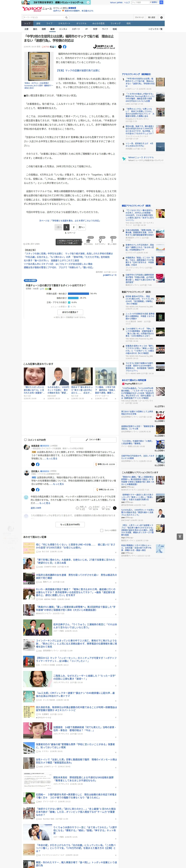
Task: Open the Yahoo! JAPAN news logo
Action: coord(37,9)
